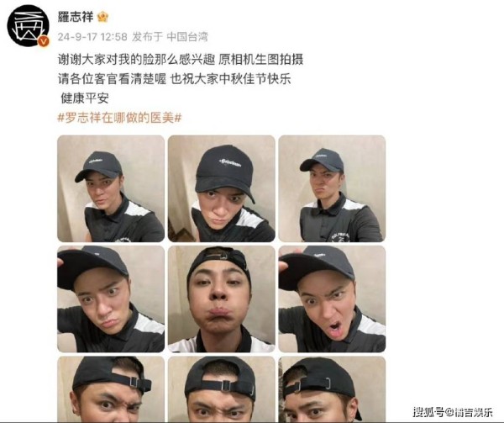This screenshot has width=504, height=423.
Task: Click the 发布于 中国台湾 location text
Action: pos(170,37)
